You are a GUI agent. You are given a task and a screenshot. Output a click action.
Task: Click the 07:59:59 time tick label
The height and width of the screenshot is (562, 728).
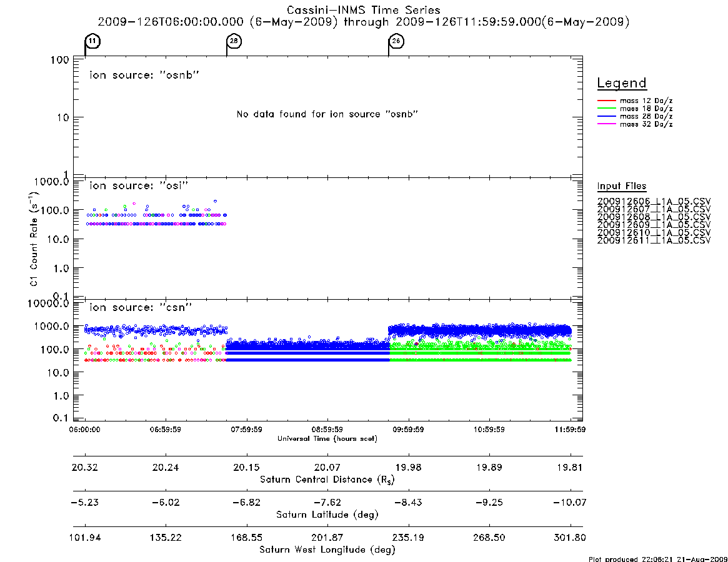pos(247,430)
